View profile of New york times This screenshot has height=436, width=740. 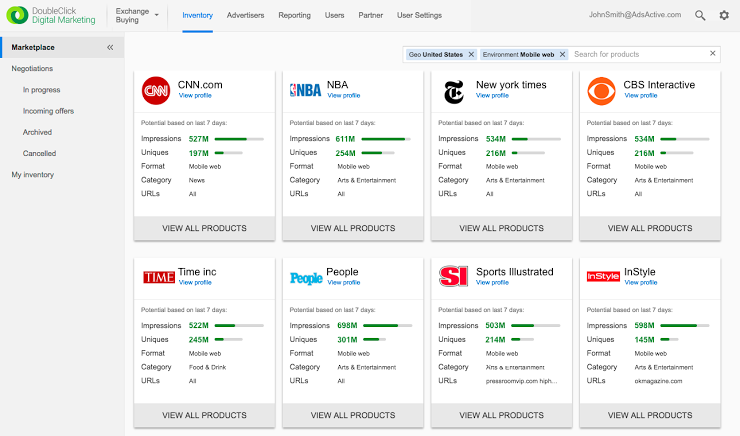[492, 95]
